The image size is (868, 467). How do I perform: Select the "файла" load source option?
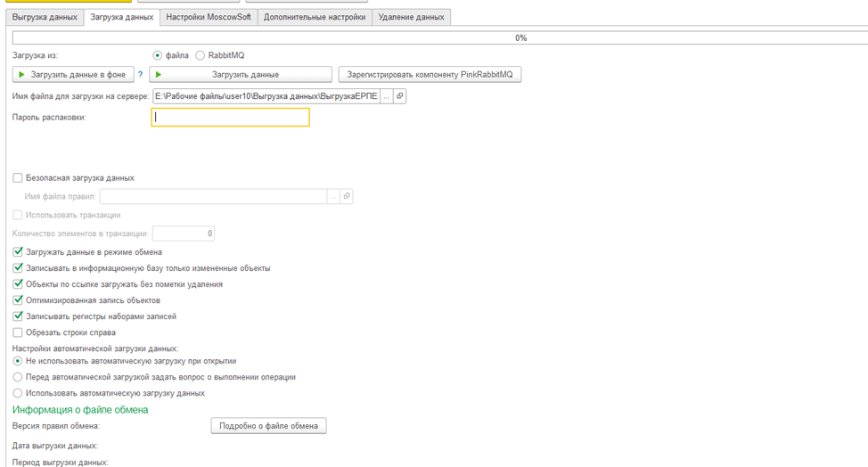158,55
